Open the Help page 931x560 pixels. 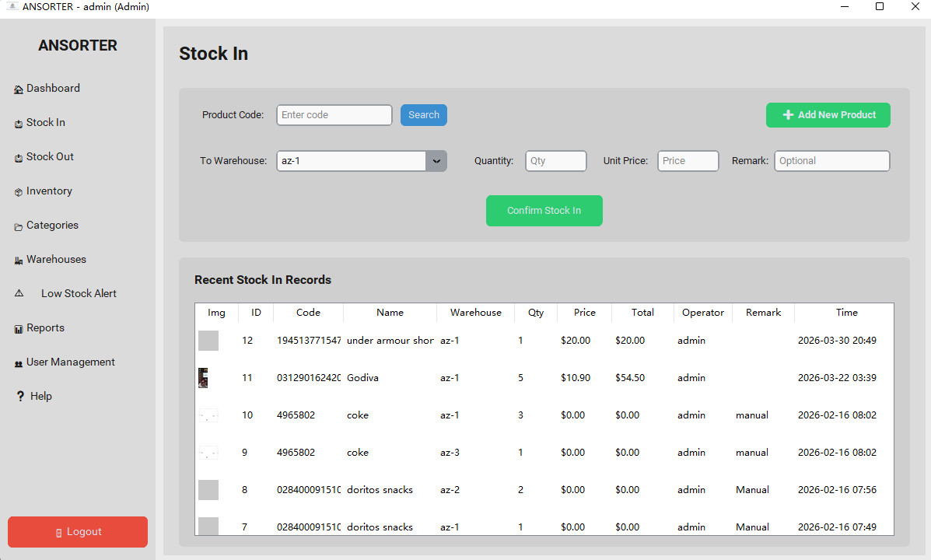41,396
